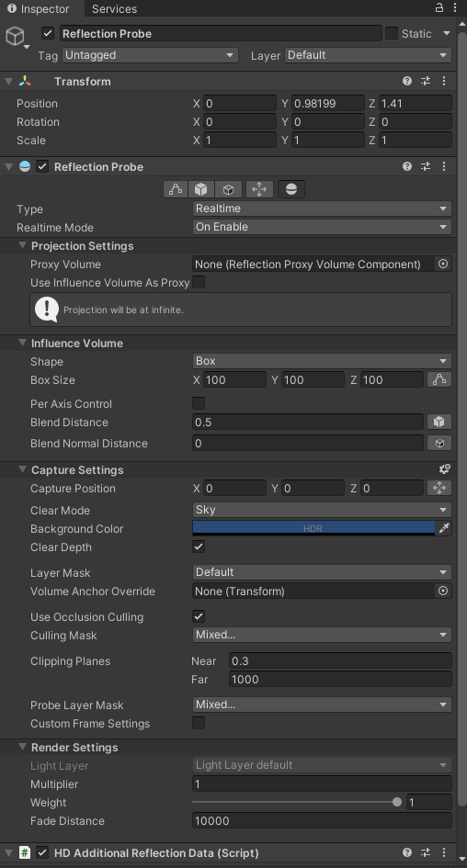Collapse the Influence Volume section
This screenshot has width=467, height=868.
22,343
